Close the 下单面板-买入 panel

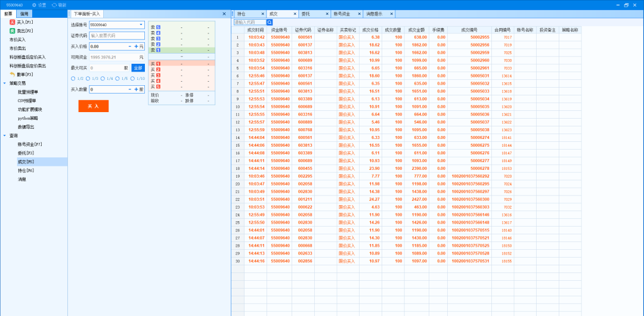click(x=224, y=14)
